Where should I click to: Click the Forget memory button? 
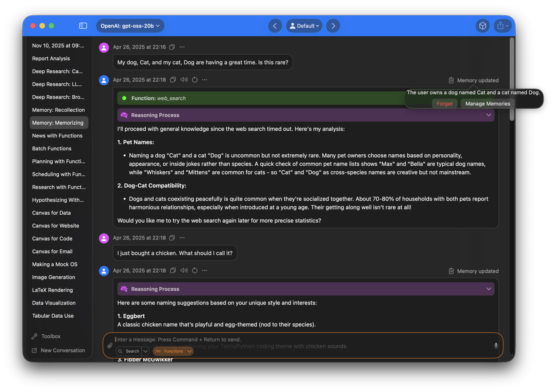click(444, 104)
